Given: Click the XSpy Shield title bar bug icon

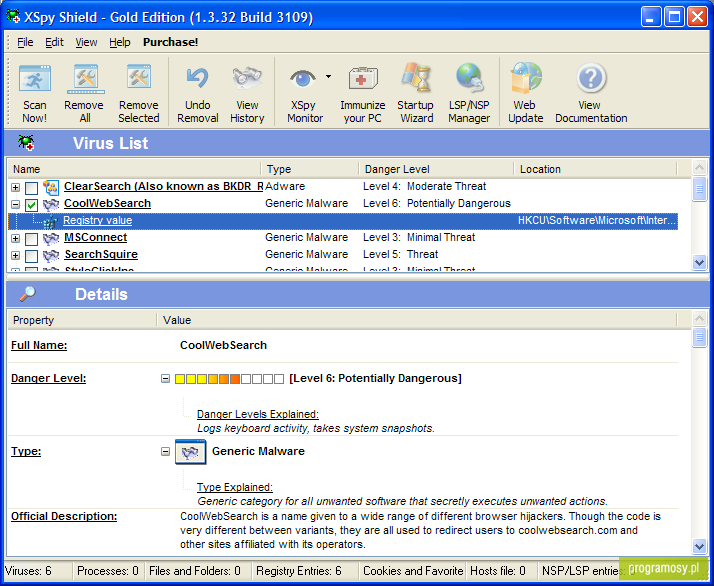Looking at the screenshot, I should [13, 16].
